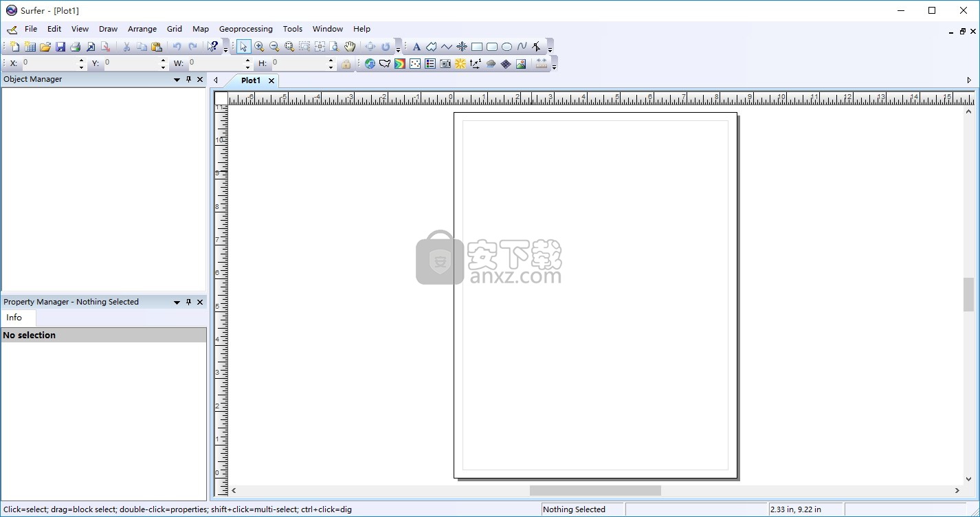Image resolution: width=980 pixels, height=517 pixels.
Task: Select the Polygon drawing tool
Action: pyautogui.click(x=432, y=47)
